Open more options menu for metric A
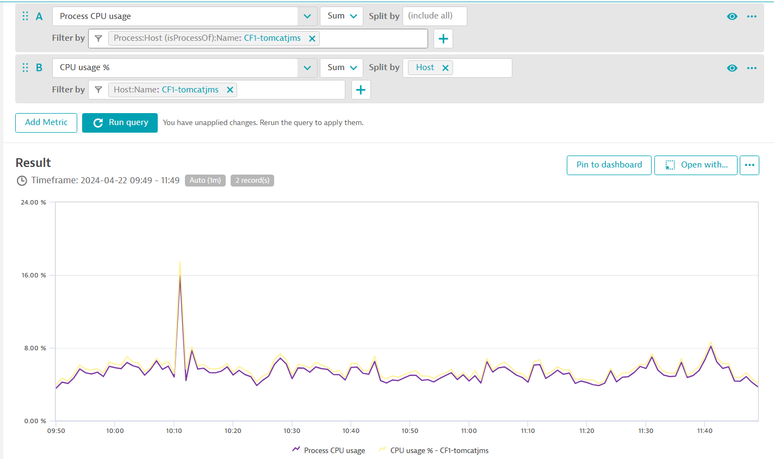The image size is (774, 459). point(752,16)
